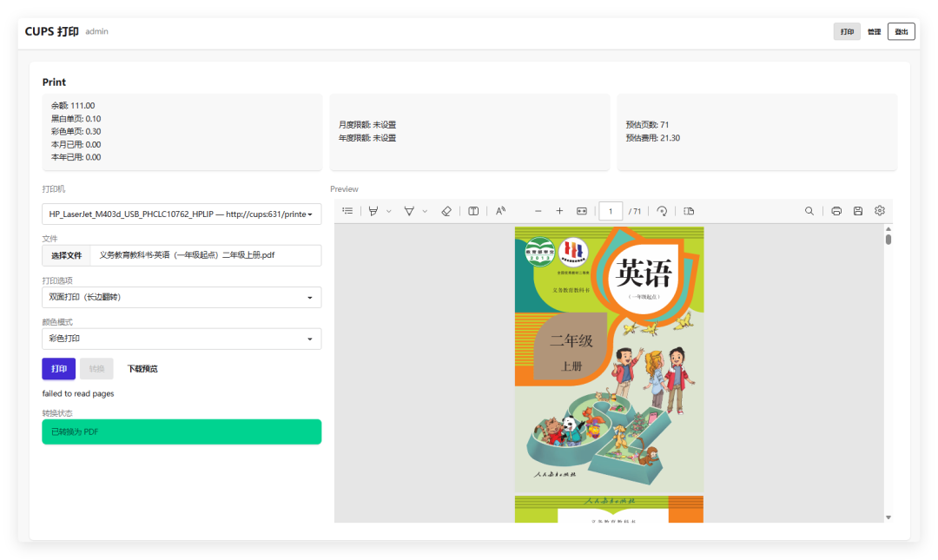
Task: Click the printer icon in preview toolbar
Action: click(x=836, y=211)
